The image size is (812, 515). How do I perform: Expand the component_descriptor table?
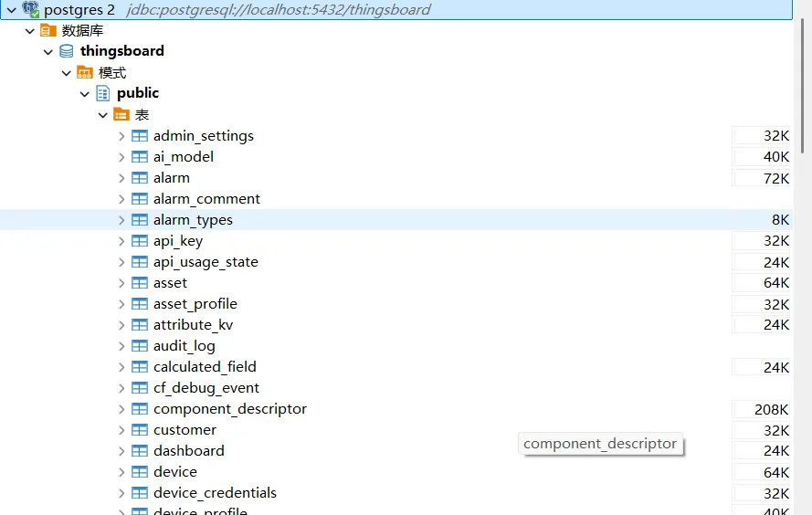click(121, 409)
